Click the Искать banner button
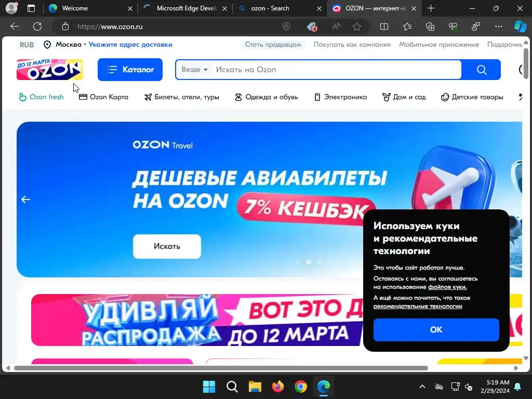This screenshot has height=399, width=532. click(x=167, y=246)
